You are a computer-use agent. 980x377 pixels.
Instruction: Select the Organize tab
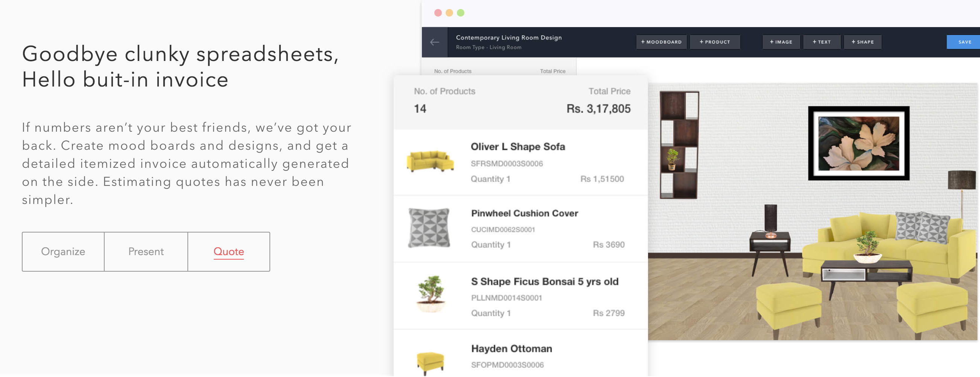[63, 251]
